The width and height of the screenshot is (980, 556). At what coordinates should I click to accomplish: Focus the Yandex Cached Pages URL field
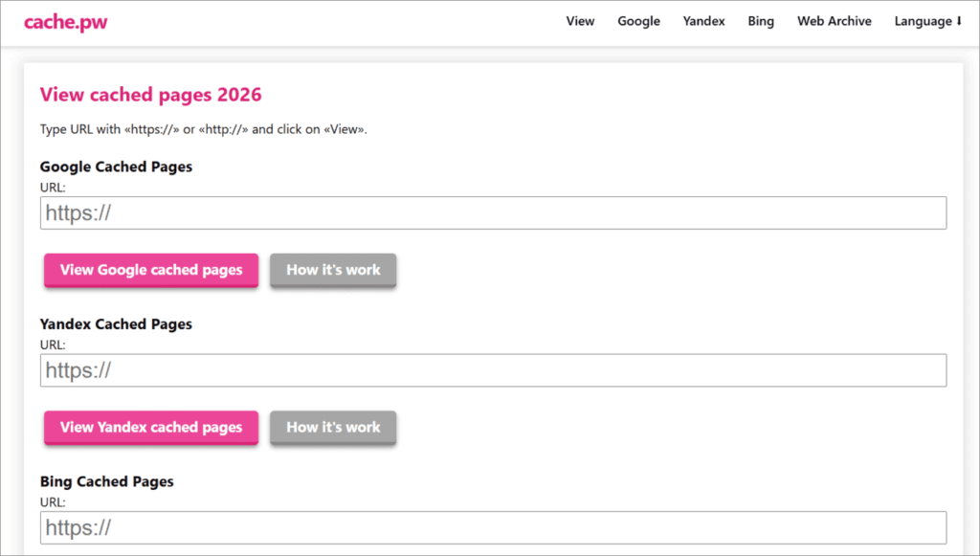pos(493,370)
